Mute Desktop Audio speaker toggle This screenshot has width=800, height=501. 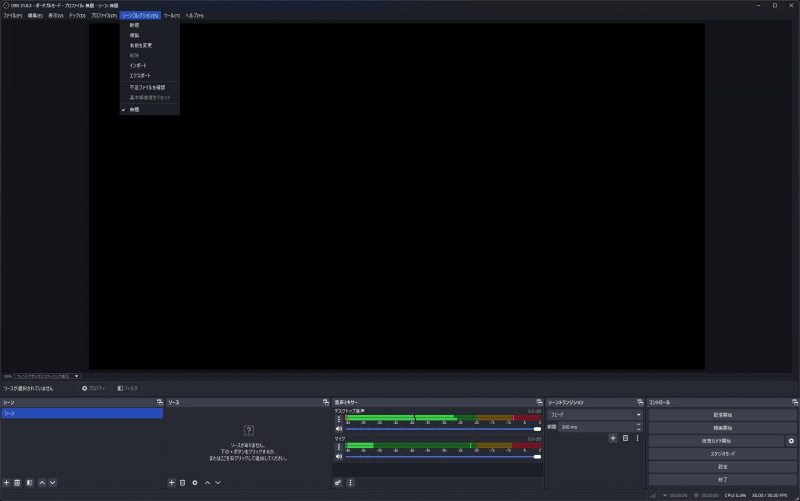coord(339,429)
